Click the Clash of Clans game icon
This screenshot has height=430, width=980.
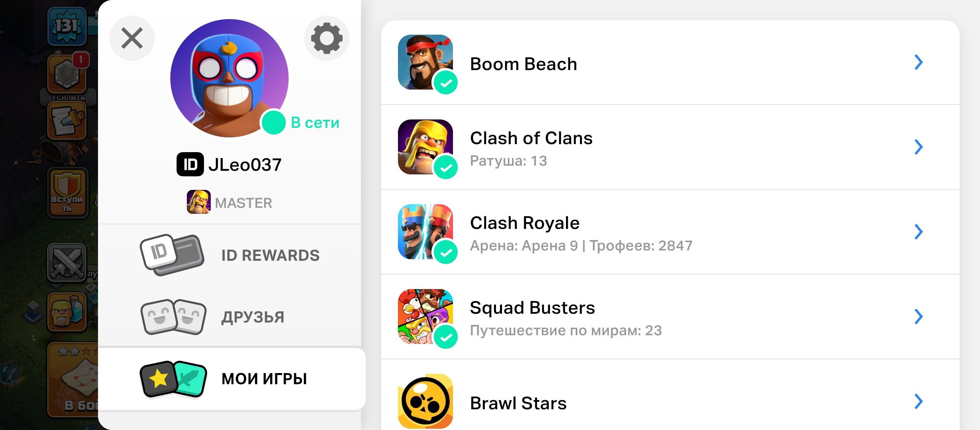(425, 147)
